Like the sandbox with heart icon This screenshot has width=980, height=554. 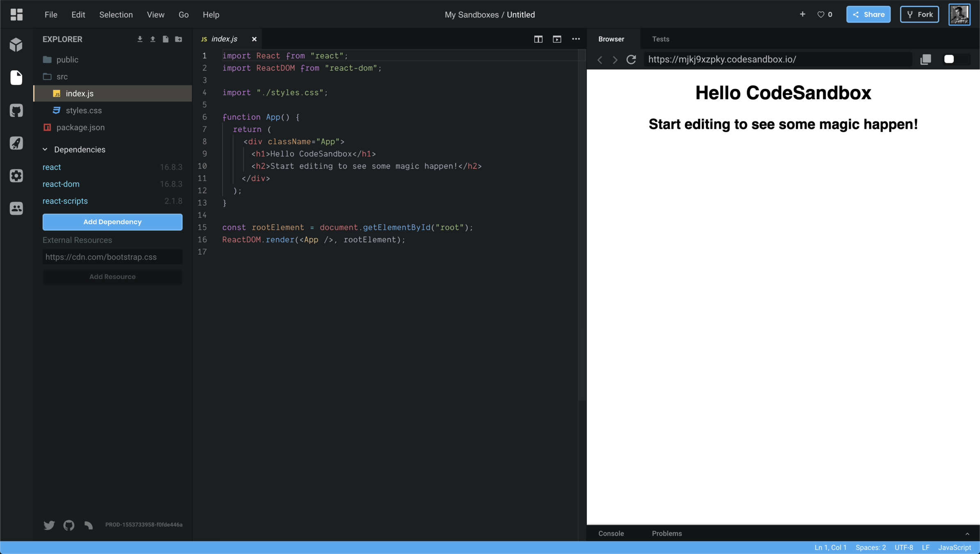coord(820,14)
